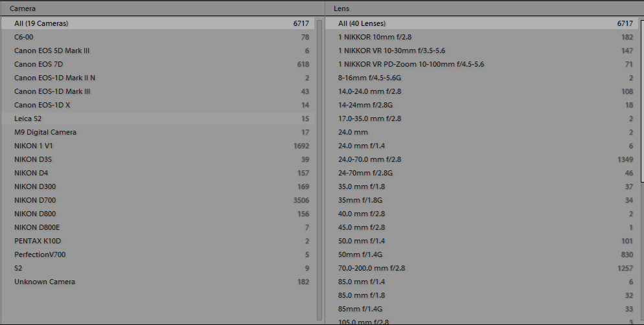The image size is (644, 325).
Task: Choose 1 NIKKOR VR PD-Zoom 10-100mm lens
Action: [483, 64]
